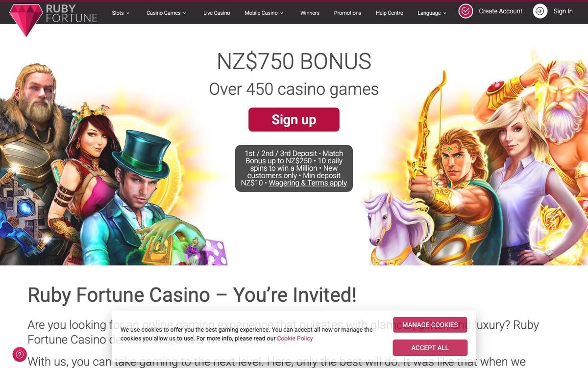Image resolution: width=588 pixels, height=368 pixels.
Task: Click the arrow circle icon next to Sign In
Action: [x=539, y=11]
